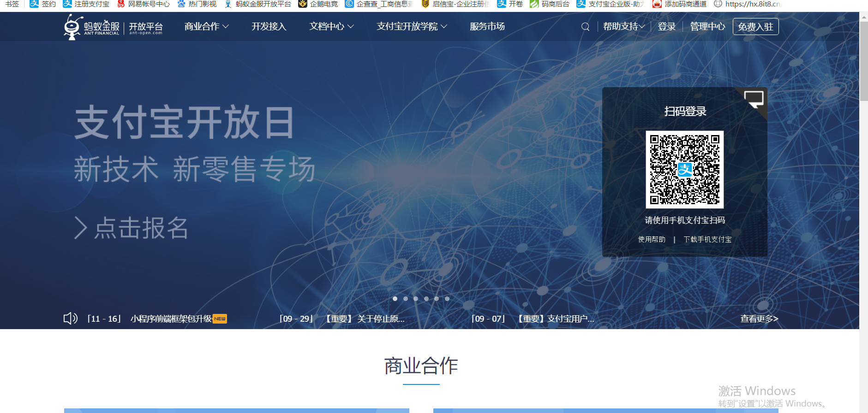The image size is (868, 413).
Task: Click the 点击报名 banner link
Action: 132,228
